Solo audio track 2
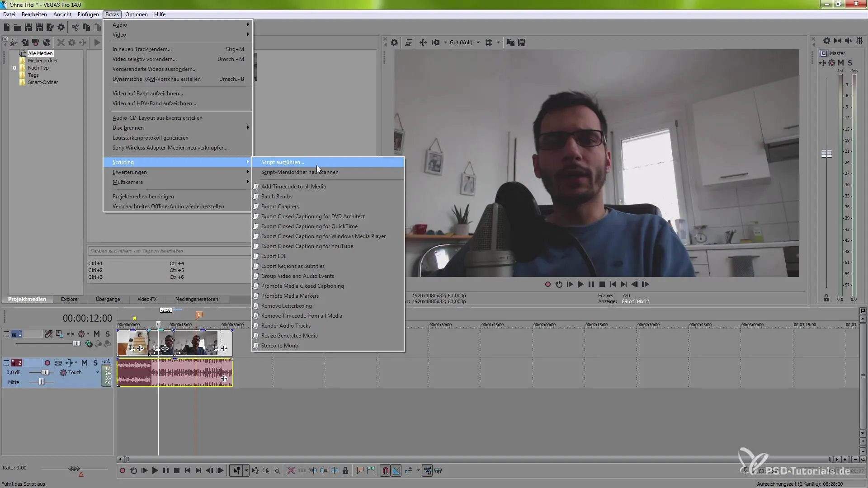Image resolution: width=868 pixels, height=488 pixels. 95,363
